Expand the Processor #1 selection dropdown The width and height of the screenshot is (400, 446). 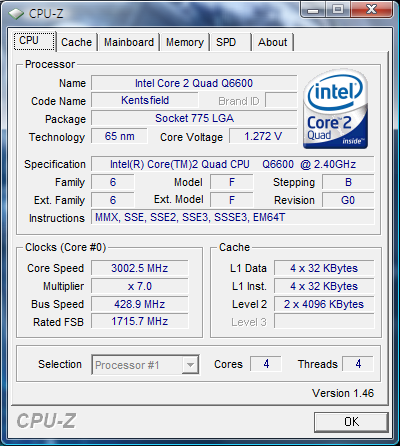point(190,365)
